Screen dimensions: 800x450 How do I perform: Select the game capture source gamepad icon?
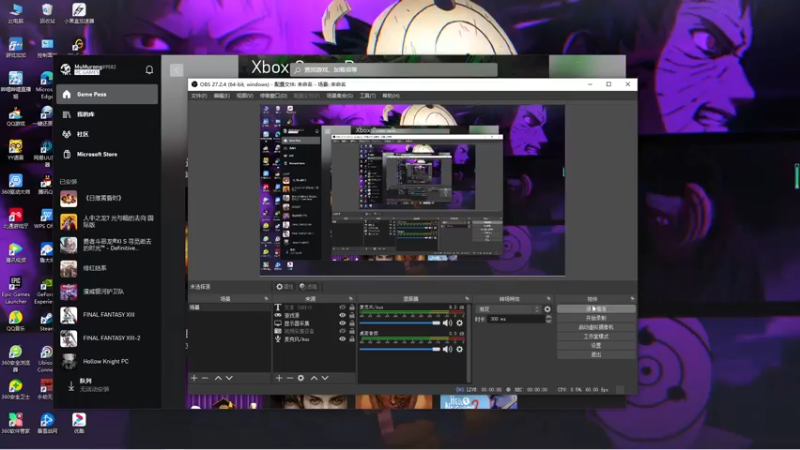click(278, 315)
